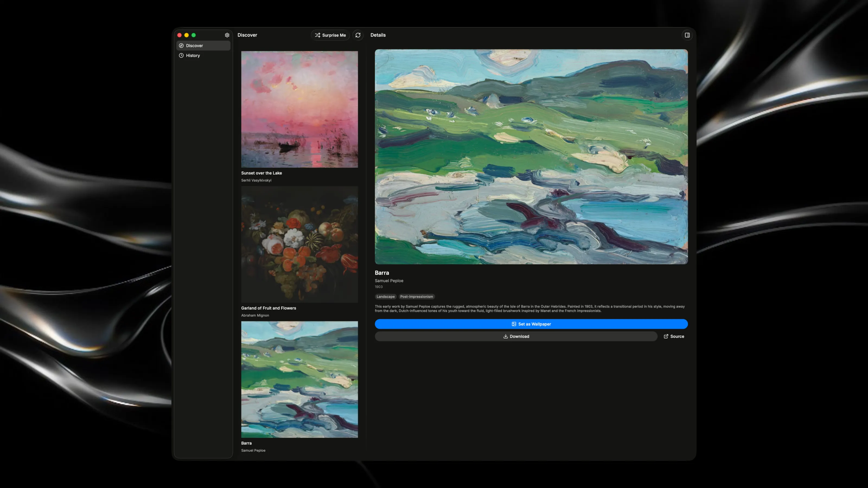The height and width of the screenshot is (488, 868).
Task: Click the 'Details' panel header
Action: (x=378, y=35)
